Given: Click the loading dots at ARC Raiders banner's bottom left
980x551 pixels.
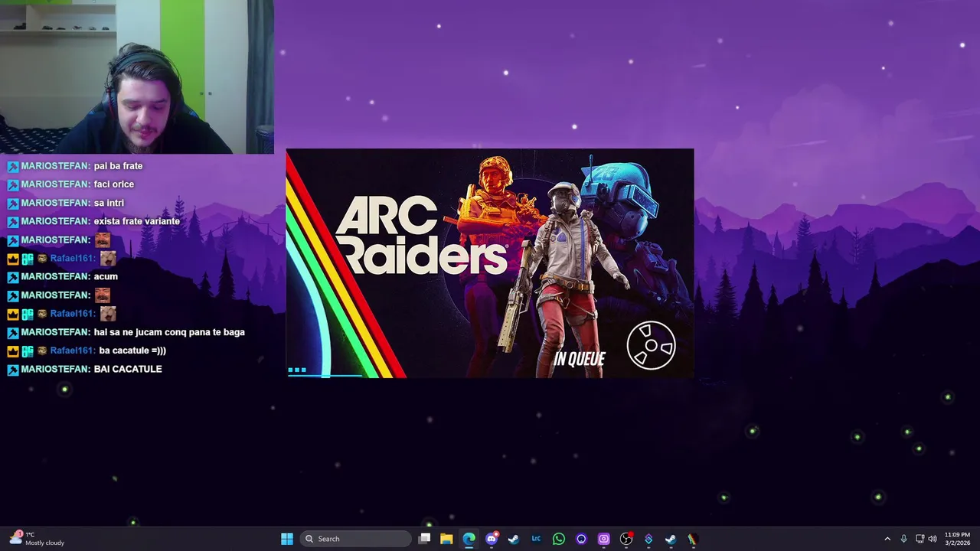Looking at the screenshot, I should pyautogui.click(x=297, y=370).
